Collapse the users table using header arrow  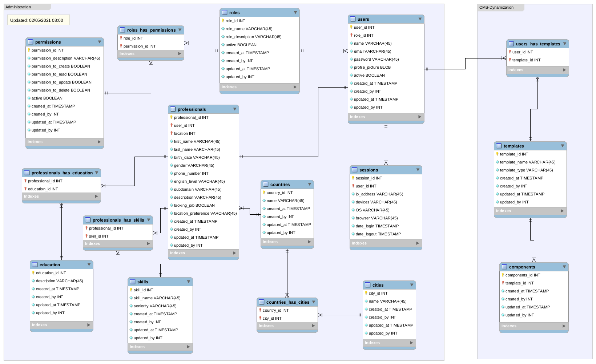coord(420,19)
